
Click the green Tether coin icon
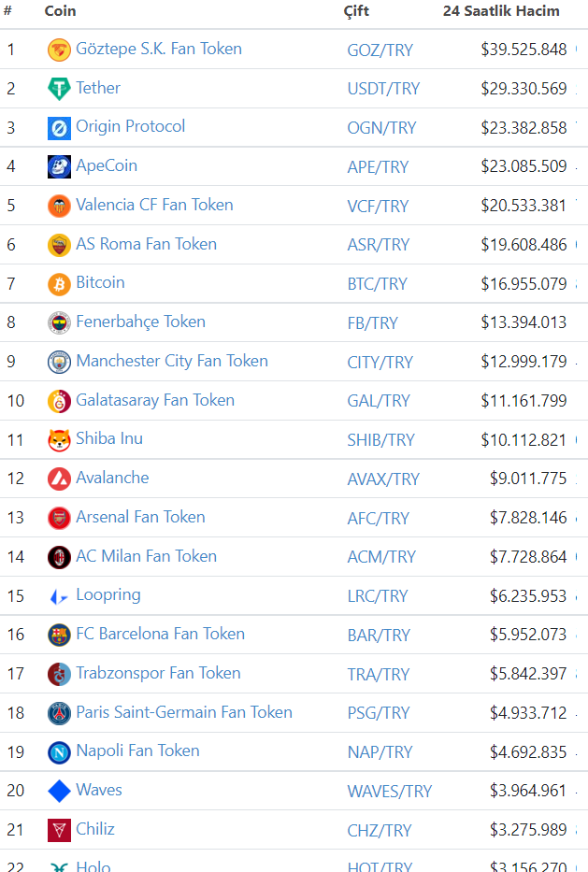tap(59, 89)
